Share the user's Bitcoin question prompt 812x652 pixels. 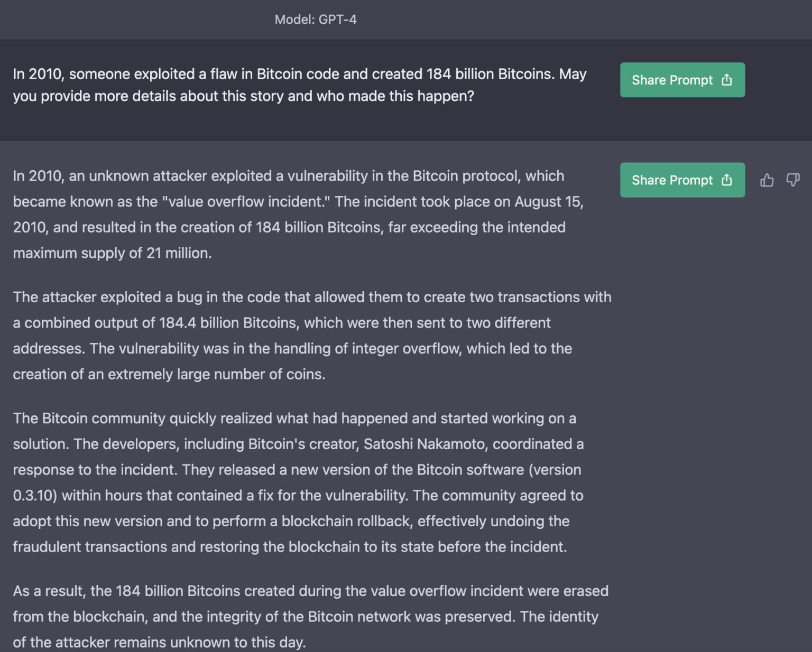tap(682, 80)
